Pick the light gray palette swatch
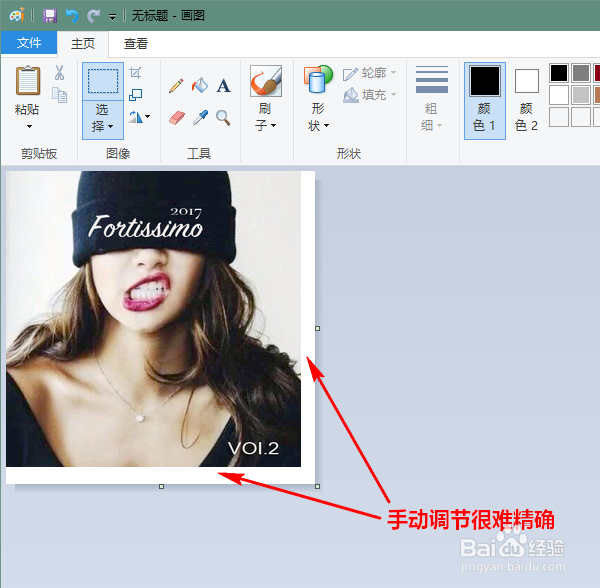Viewport: 600px width, 588px height. click(x=580, y=95)
